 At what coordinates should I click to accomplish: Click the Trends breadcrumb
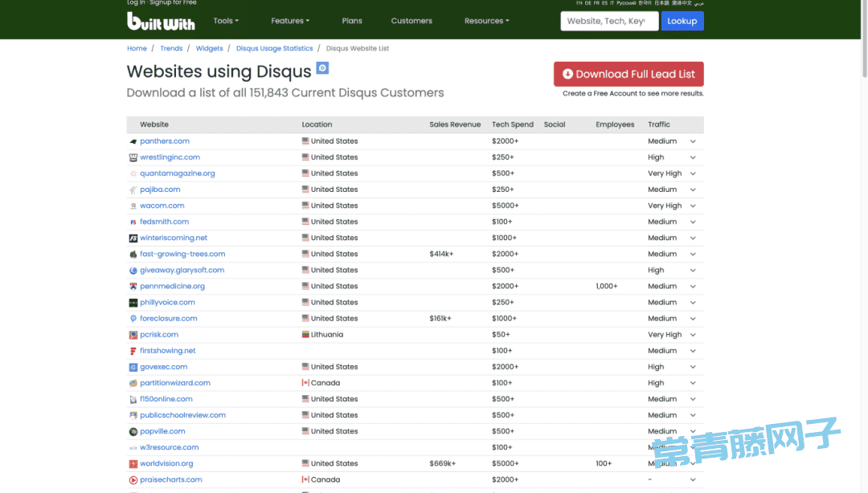[171, 49]
